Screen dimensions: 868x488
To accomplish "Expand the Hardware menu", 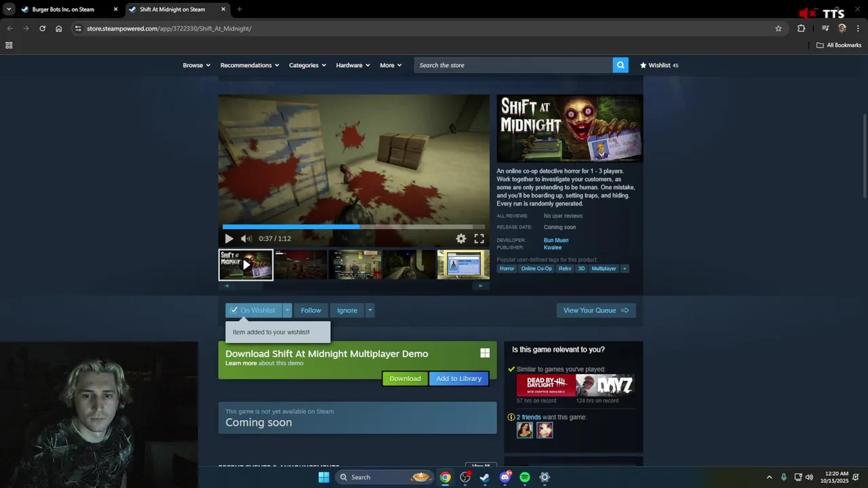I will pyautogui.click(x=353, y=65).
